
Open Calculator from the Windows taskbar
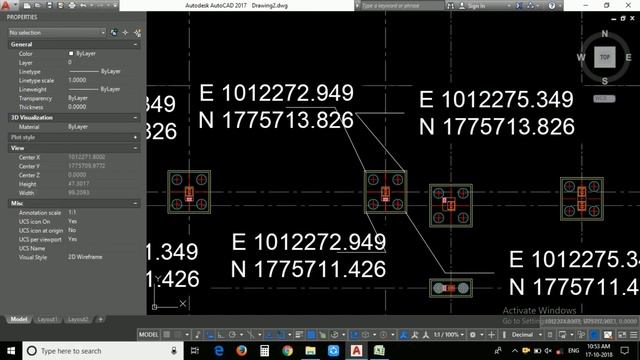[x=264, y=351]
